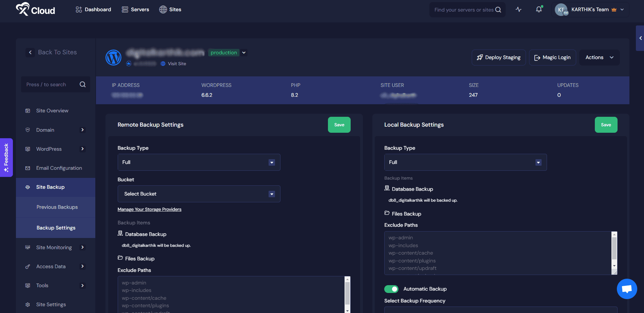The width and height of the screenshot is (644, 313).
Task: Click local Exclude Paths text area
Action: click(498, 253)
